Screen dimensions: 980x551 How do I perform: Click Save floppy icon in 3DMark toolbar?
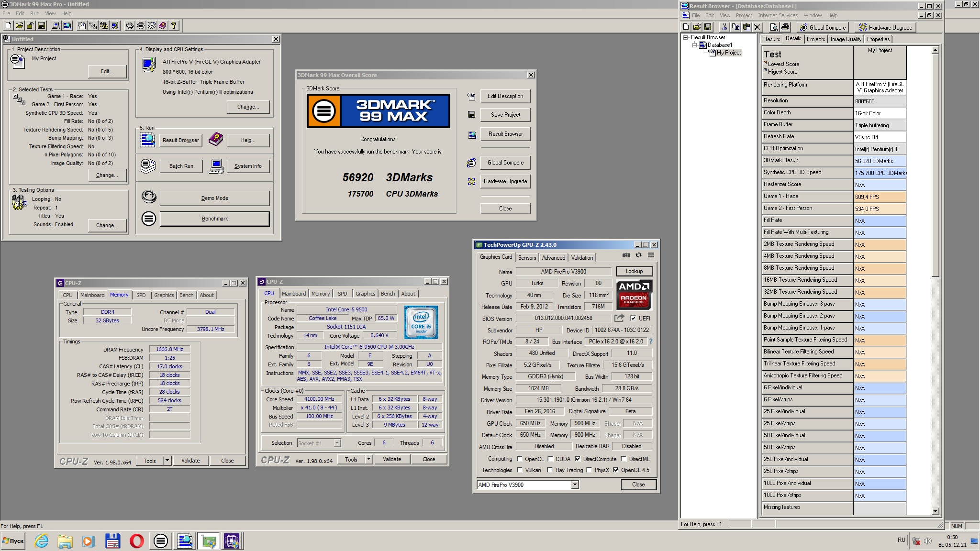[x=41, y=26]
